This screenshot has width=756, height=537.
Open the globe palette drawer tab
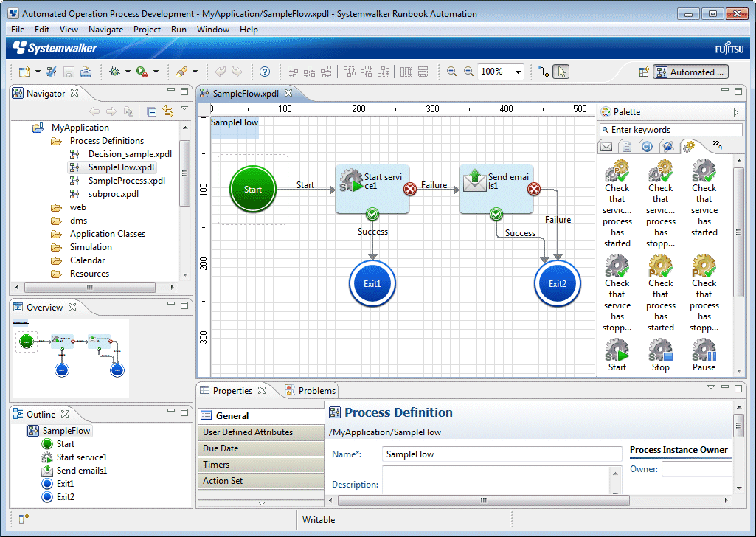click(667, 147)
